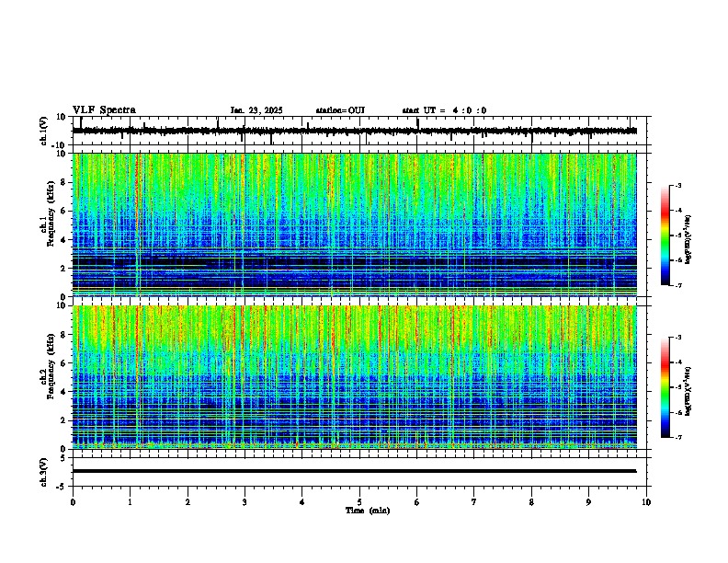Click the "ch.3(V)" axis label
Image resolution: width=728 pixels, height=563 pixels.
point(44,473)
